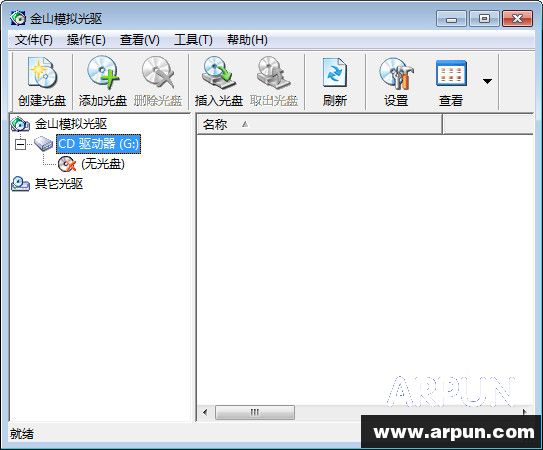543x450 pixels.
Task: Click the 添加光盘 toolbar icon
Action: coord(103,73)
